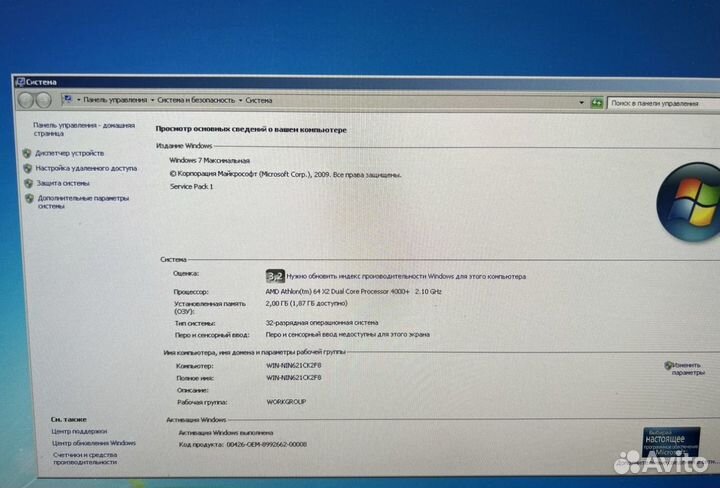
Task: Click the 2,00 ГБ installed memory value
Action: (x=306, y=303)
